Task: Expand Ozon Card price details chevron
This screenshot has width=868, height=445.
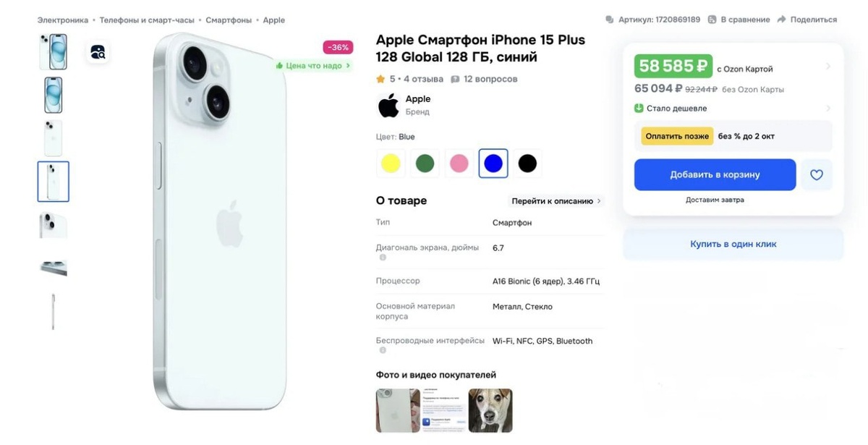Action: pos(828,67)
